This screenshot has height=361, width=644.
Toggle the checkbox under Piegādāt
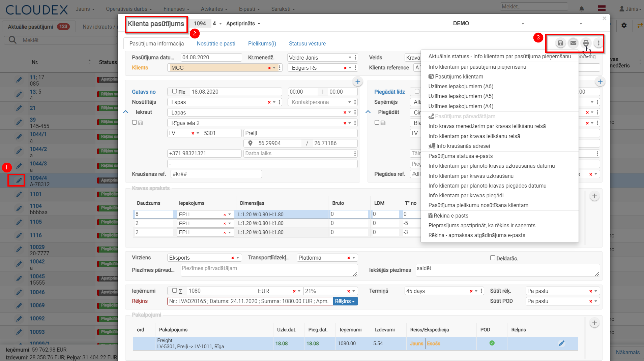[x=377, y=123]
